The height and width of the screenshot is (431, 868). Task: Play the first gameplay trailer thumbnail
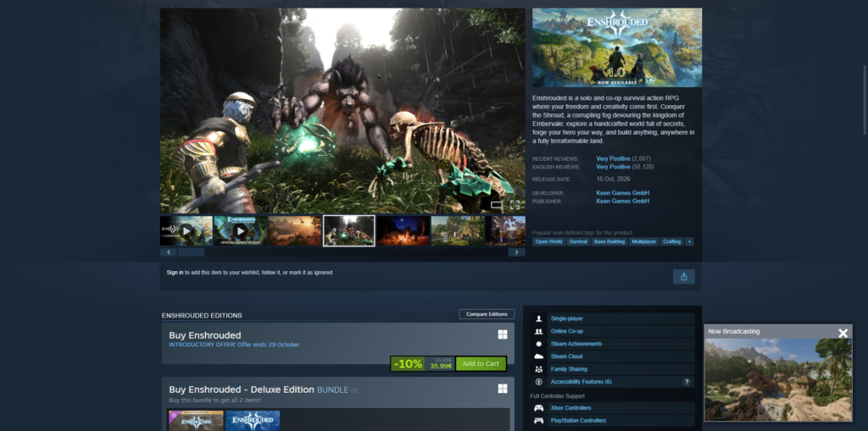(x=186, y=230)
